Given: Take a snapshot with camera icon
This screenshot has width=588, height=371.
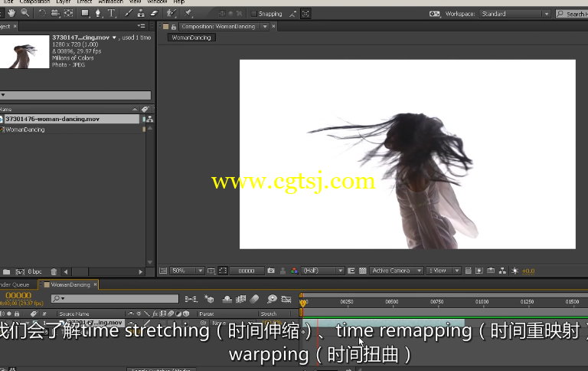Looking at the screenshot, I should tap(271, 271).
